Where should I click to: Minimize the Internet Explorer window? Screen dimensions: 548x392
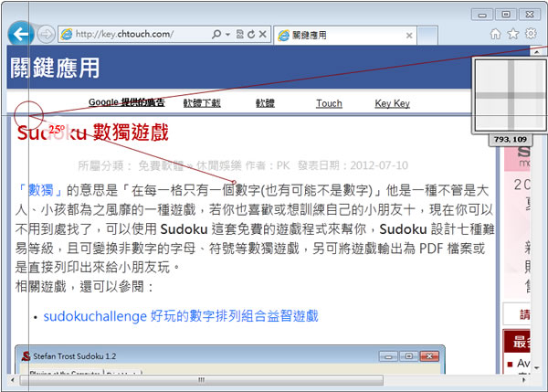pyautogui.click(x=482, y=15)
